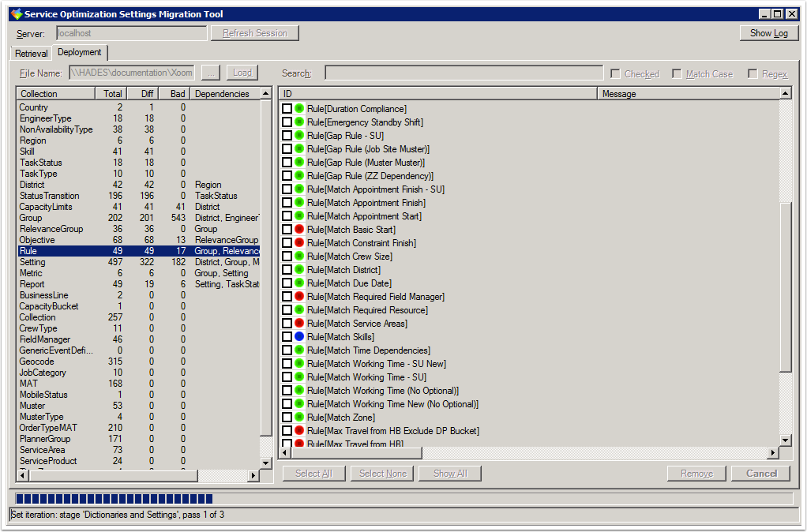Enable checkbox for Rule[Match Due Date]
The width and height of the screenshot is (807, 532).
287,283
